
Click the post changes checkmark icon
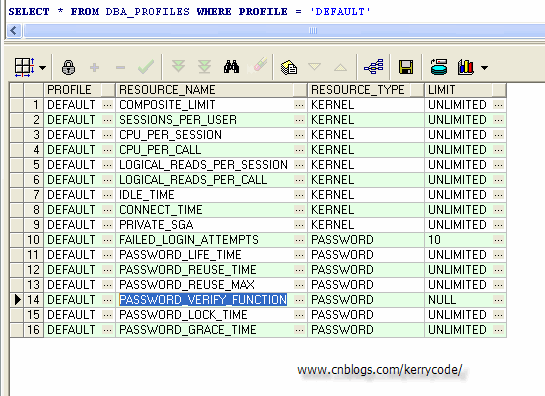point(146,67)
